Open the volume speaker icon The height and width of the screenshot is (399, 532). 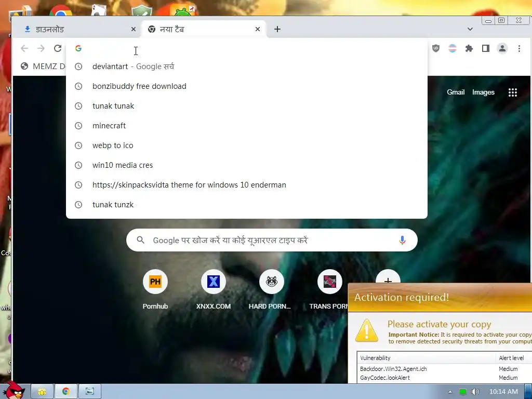click(475, 392)
